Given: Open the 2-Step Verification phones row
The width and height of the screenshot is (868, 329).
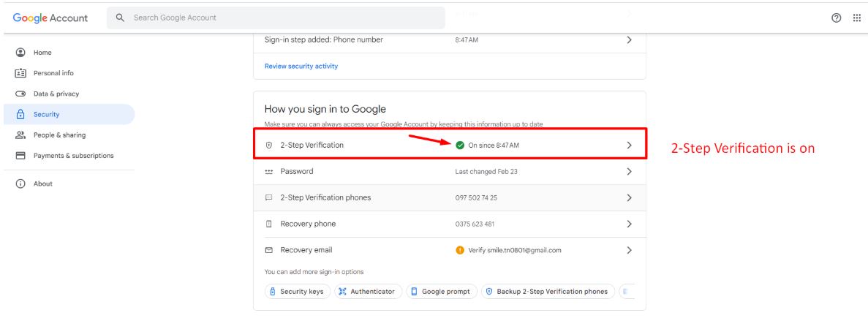Looking at the screenshot, I should pyautogui.click(x=450, y=197).
